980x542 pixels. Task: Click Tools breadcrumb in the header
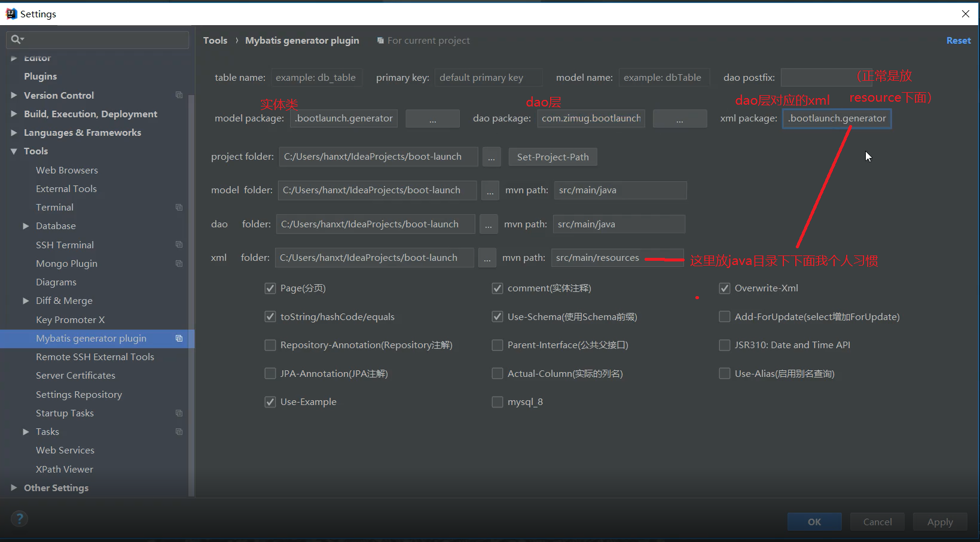click(x=215, y=40)
